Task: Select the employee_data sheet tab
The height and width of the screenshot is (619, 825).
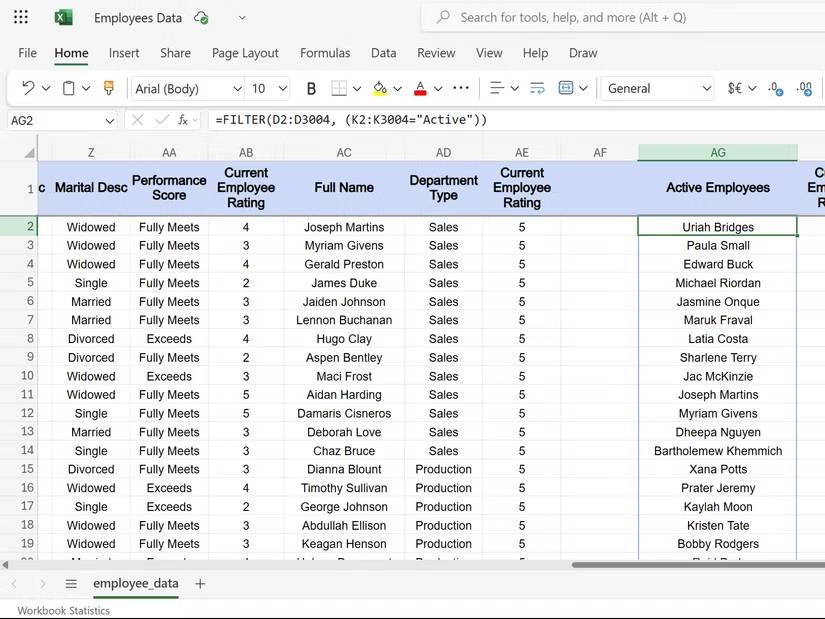Action: (135, 583)
